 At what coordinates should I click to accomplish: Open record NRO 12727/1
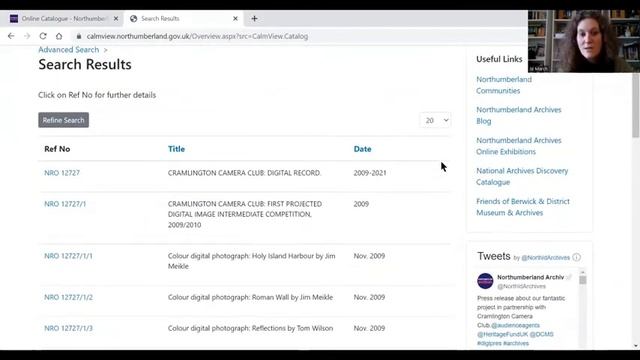tap(65, 204)
